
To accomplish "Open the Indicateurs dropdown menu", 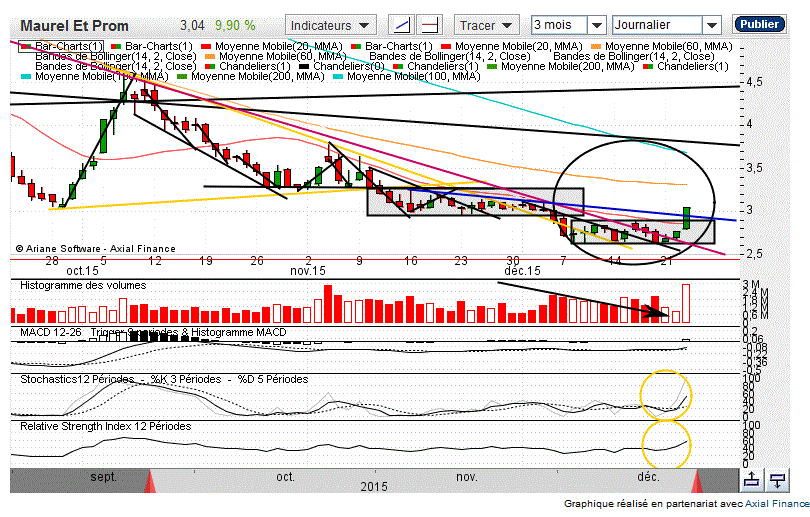I will click(x=331, y=25).
